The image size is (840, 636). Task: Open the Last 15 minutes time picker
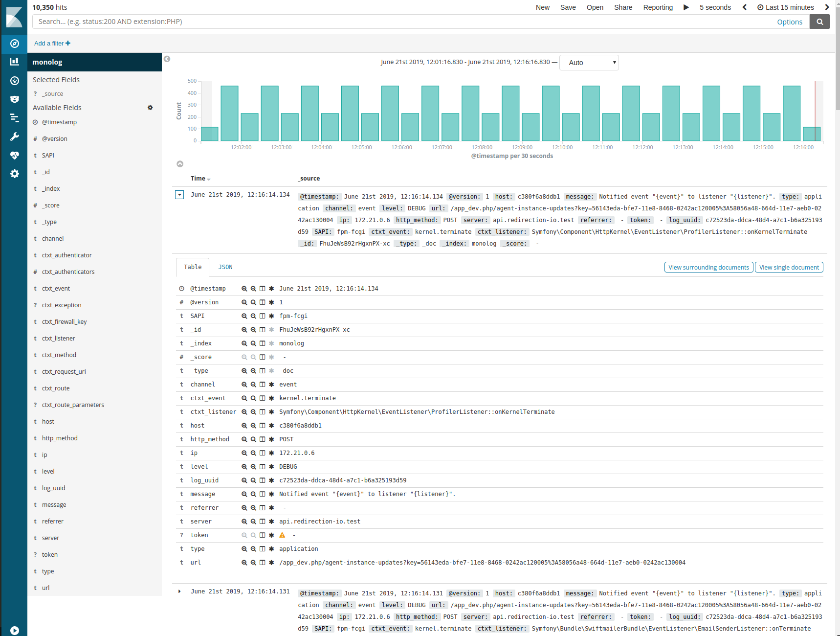point(786,7)
